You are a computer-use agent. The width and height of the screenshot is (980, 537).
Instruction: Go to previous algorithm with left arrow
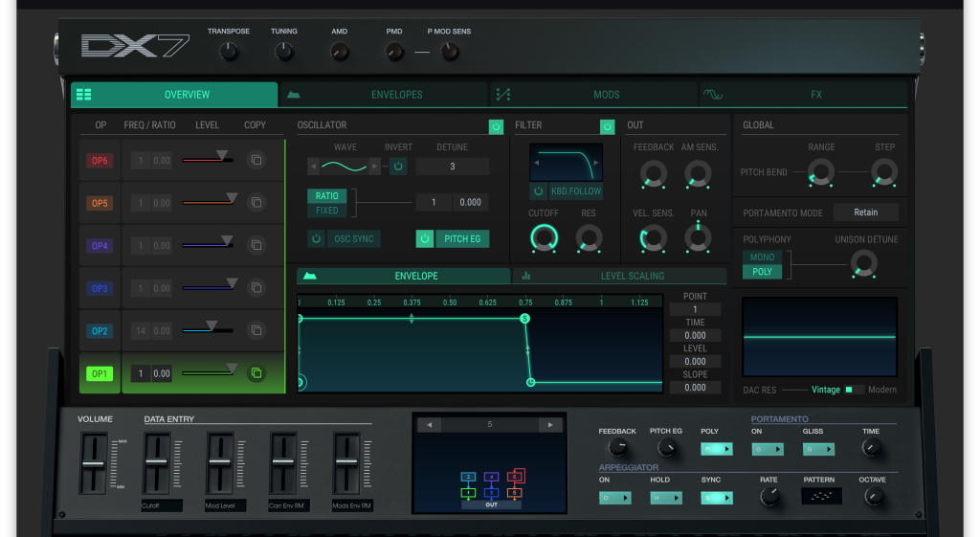tap(430, 425)
